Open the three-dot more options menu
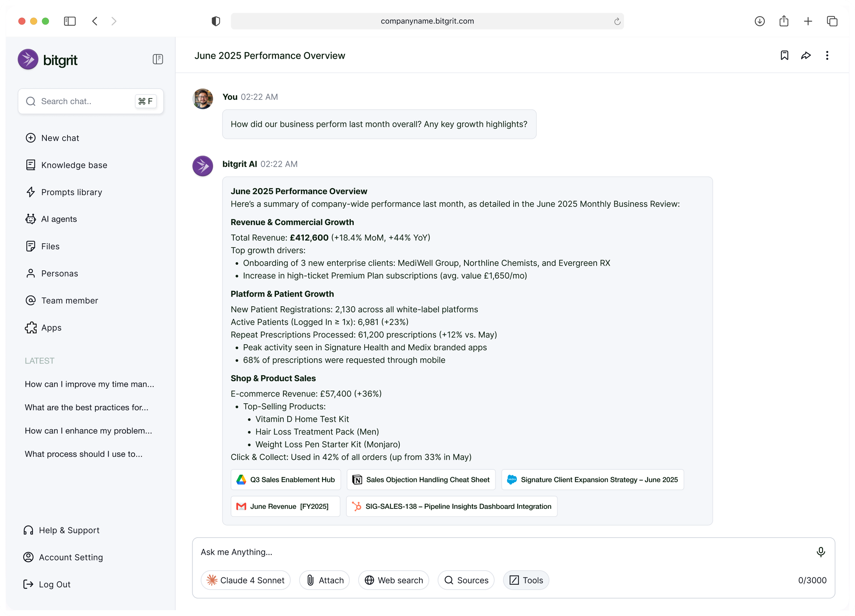Screen dimensions: 855x616 (x=827, y=56)
